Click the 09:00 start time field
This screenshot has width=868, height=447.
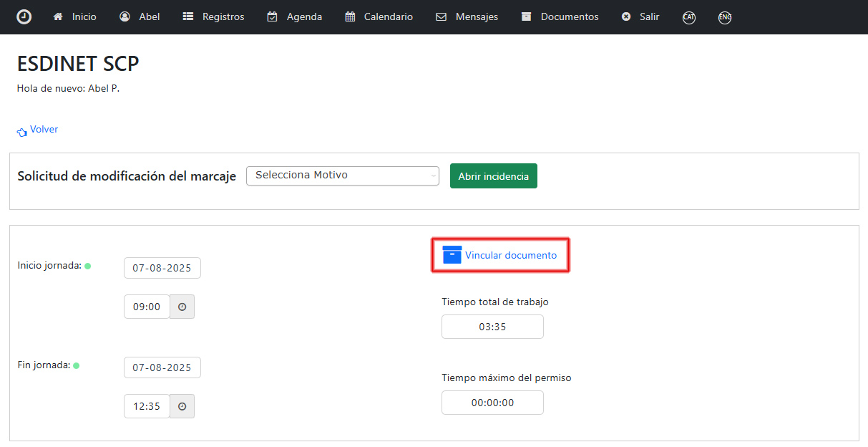click(x=147, y=307)
